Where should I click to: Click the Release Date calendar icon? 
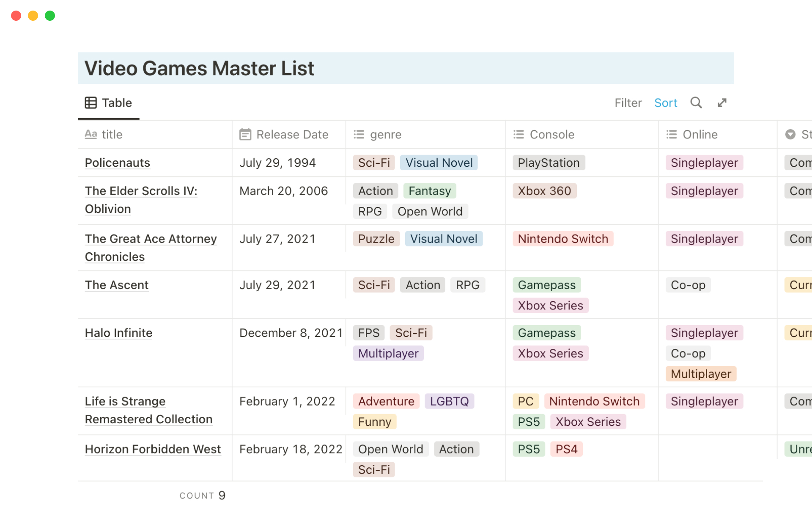tap(245, 134)
